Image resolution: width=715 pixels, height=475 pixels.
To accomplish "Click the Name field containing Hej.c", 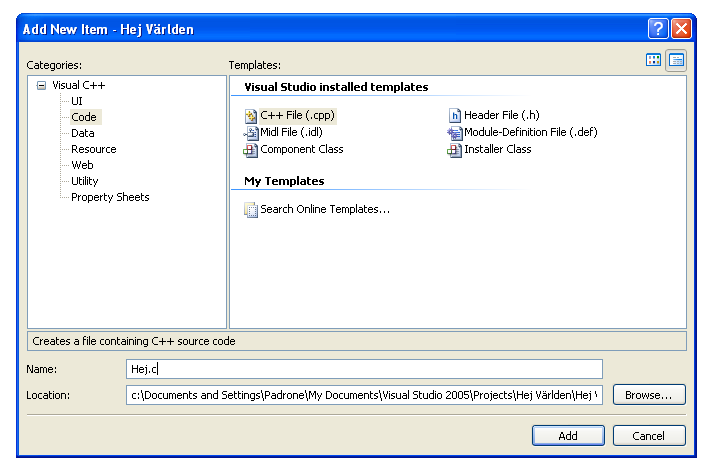I will 364,369.
